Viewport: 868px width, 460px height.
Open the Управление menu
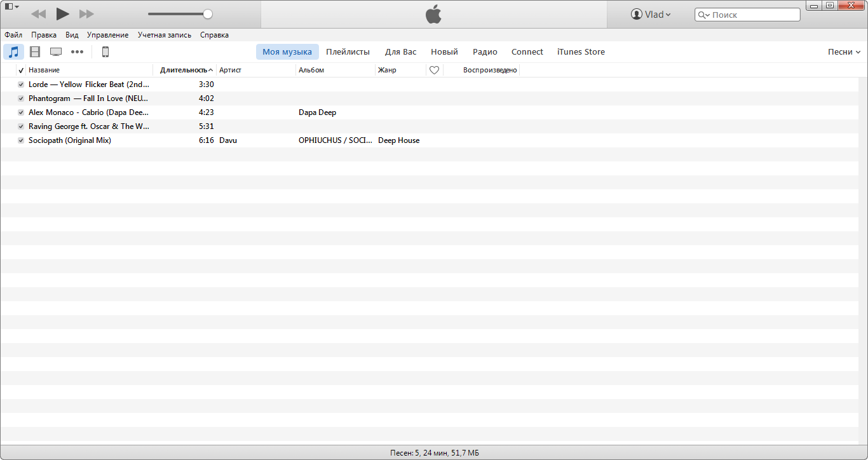pos(108,35)
